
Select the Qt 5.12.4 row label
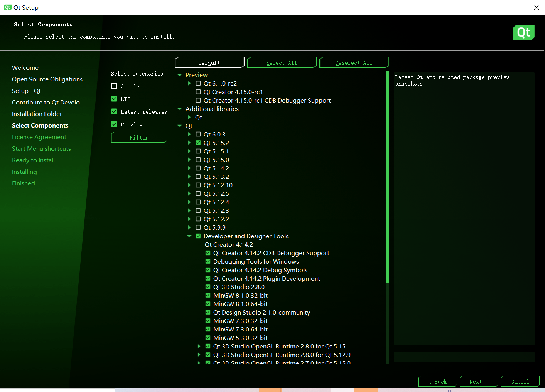[216, 202]
